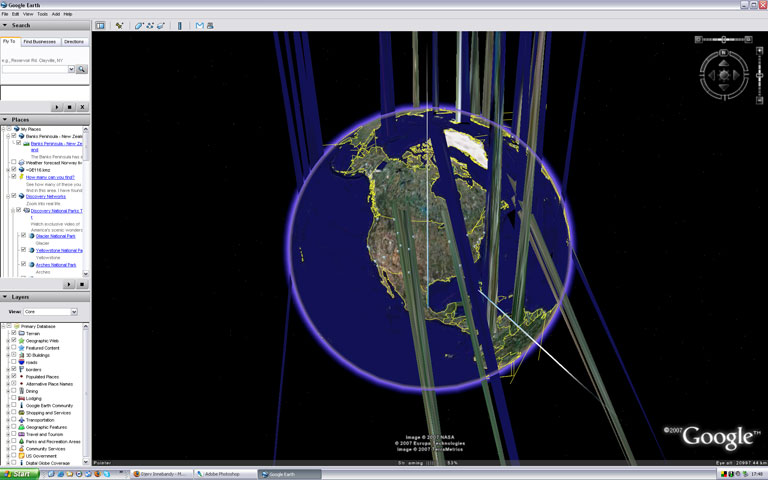The image size is (768, 480).
Task: Enable the Lodging layer checkbox
Action: tap(14, 398)
